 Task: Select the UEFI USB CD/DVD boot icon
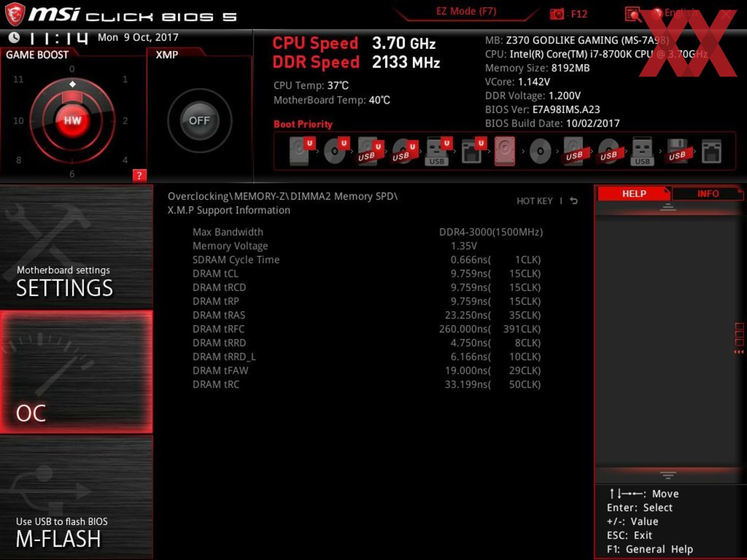click(404, 151)
